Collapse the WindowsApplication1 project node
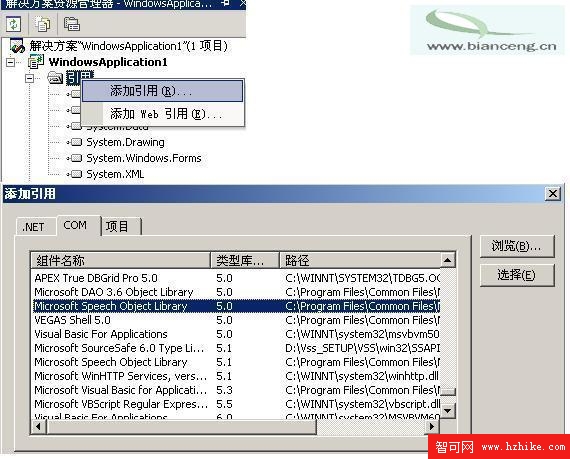Image resolution: width=570 pixels, height=459 pixels. coord(11,62)
